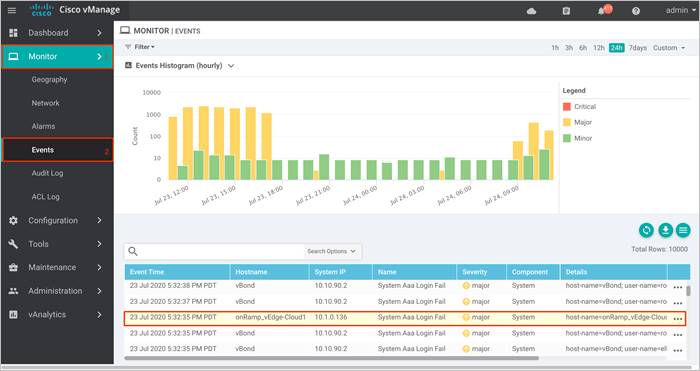The image size is (700, 371).
Task: Select the 7days time range
Action: (638, 48)
